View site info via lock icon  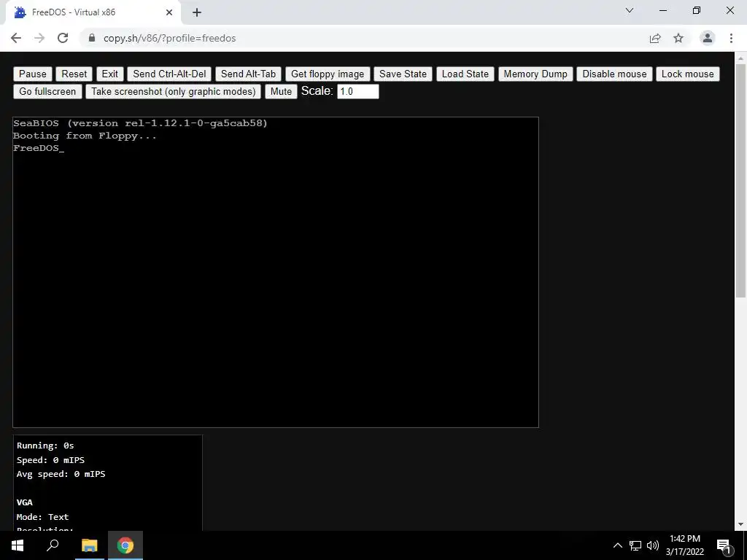pos(92,38)
